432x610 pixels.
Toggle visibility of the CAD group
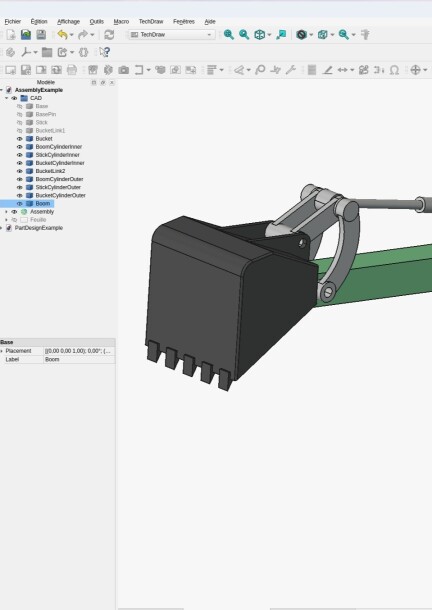pyautogui.click(x=14, y=98)
